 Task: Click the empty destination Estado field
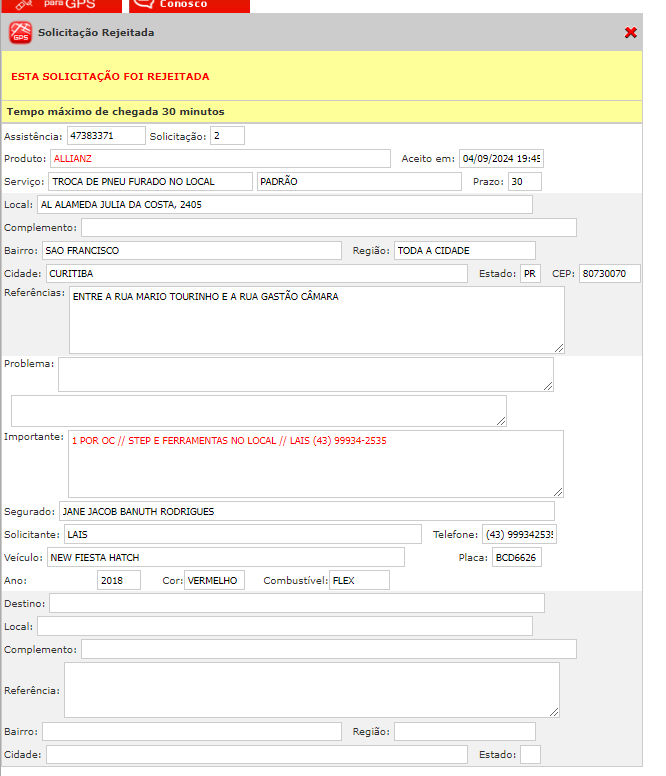[530, 755]
